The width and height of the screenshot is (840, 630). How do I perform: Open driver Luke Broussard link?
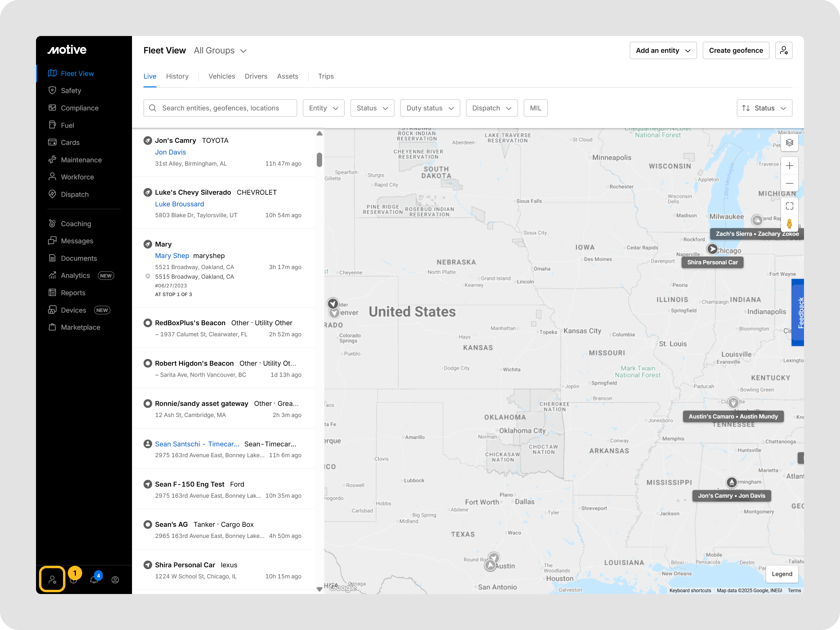pos(179,204)
